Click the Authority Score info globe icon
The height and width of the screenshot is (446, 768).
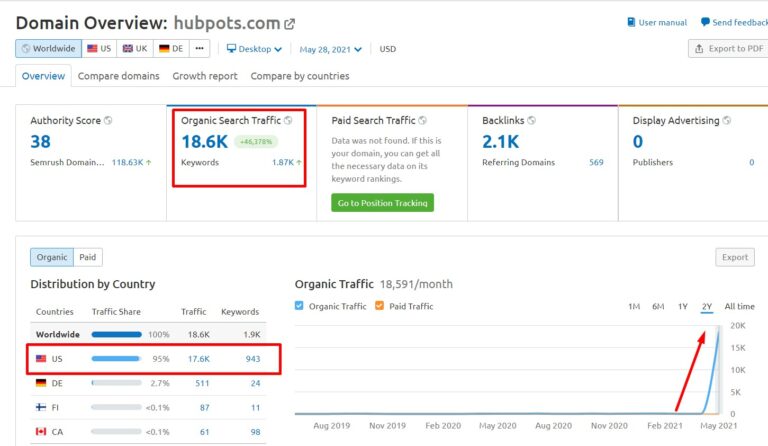coord(109,121)
